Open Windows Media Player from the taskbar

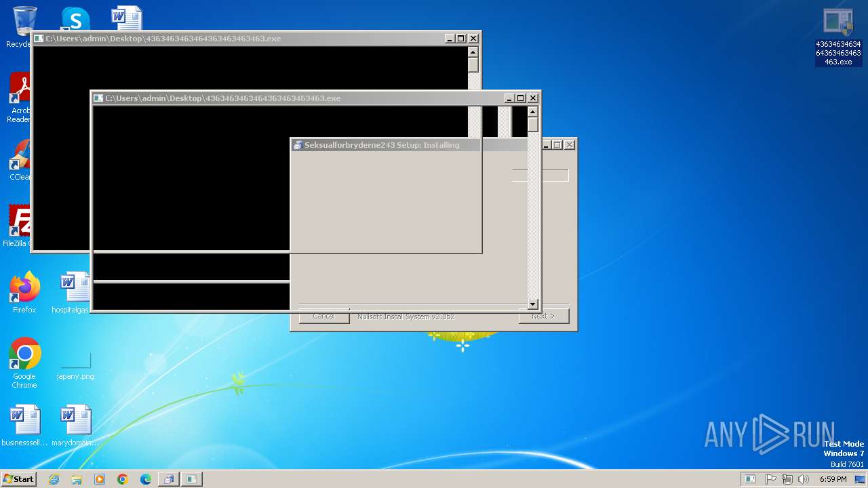pyautogui.click(x=100, y=479)
